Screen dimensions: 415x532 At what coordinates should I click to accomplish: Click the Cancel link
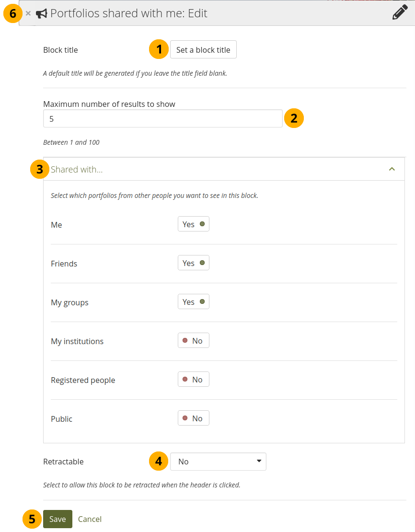point(90,519)
